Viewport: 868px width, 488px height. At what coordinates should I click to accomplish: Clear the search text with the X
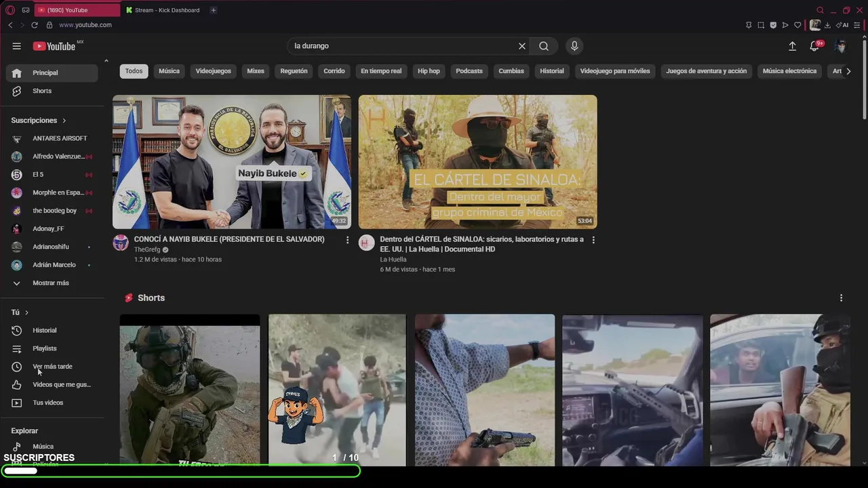click(x=522, y=46)
